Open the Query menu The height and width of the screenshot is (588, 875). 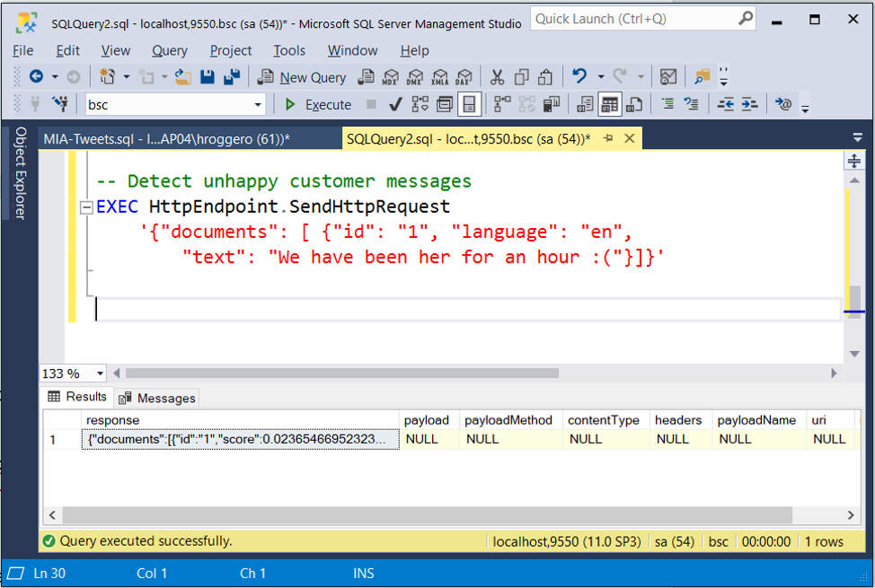170,50
